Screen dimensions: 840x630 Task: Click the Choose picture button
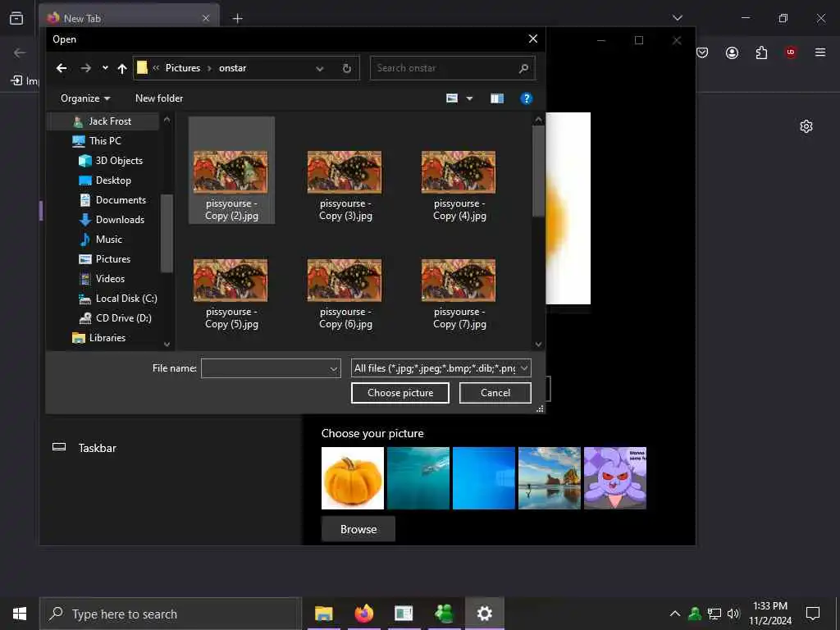[400, 393]
